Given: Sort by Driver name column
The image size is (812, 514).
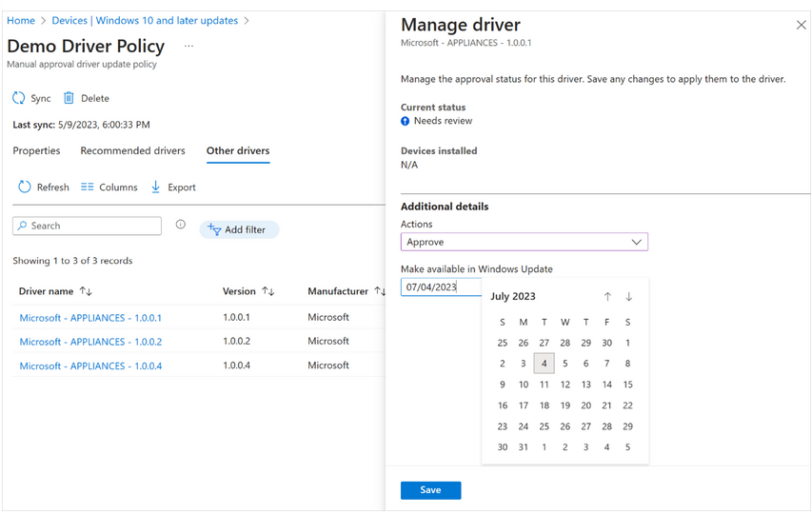Looking at the screenshot, I should point(86,291).
